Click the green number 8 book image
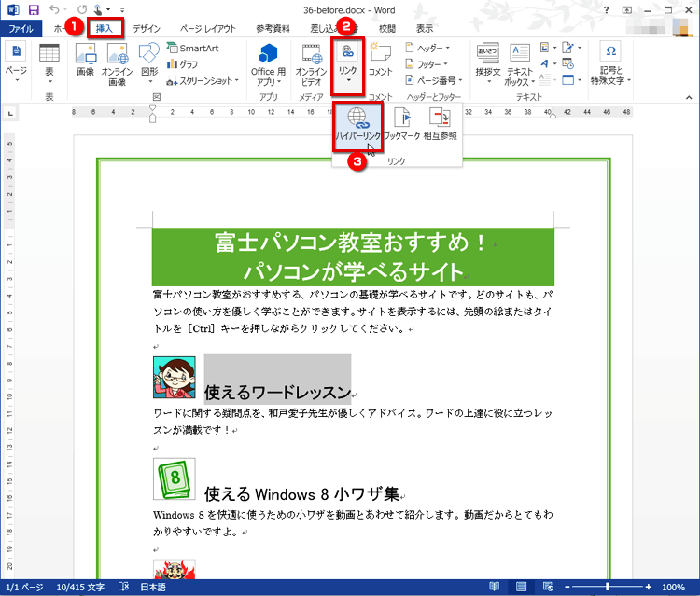The width and height of the screenshot is (700, 596). pos(175,479)
